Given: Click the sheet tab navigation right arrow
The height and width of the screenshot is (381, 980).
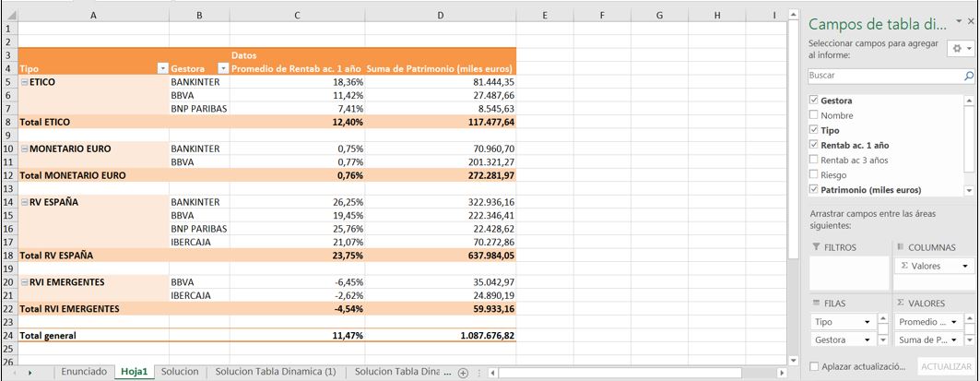Looking at the screenshot, I should coord(30,373).
